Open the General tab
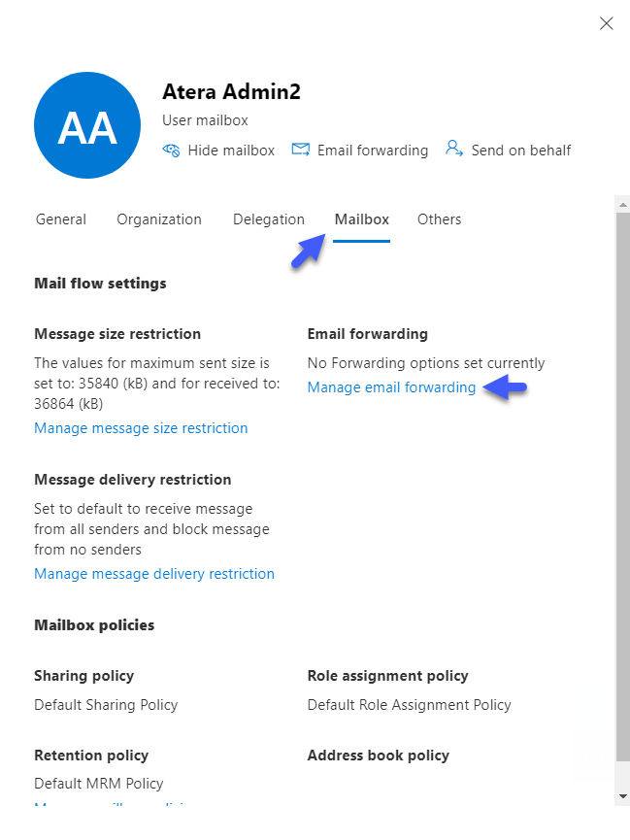 [61, 219]
